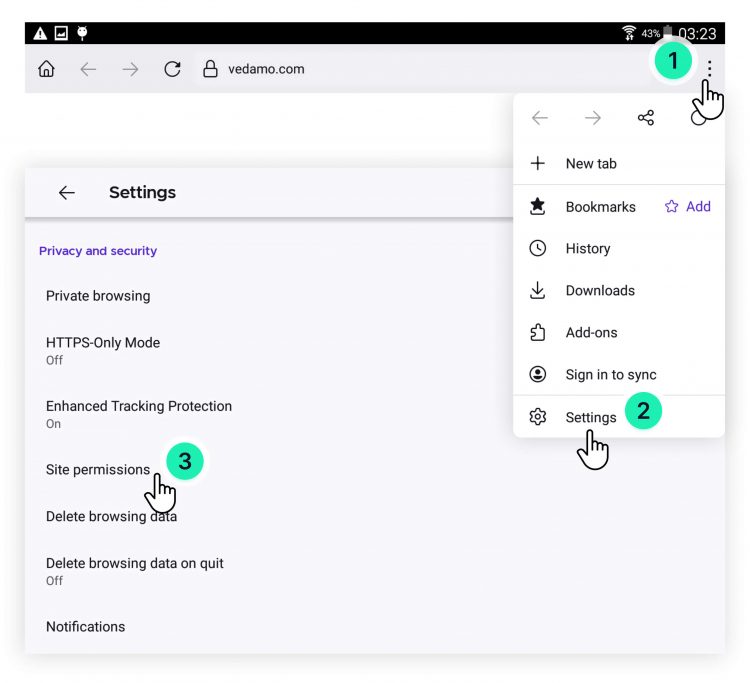Open Site permissions

click(98, 470)
